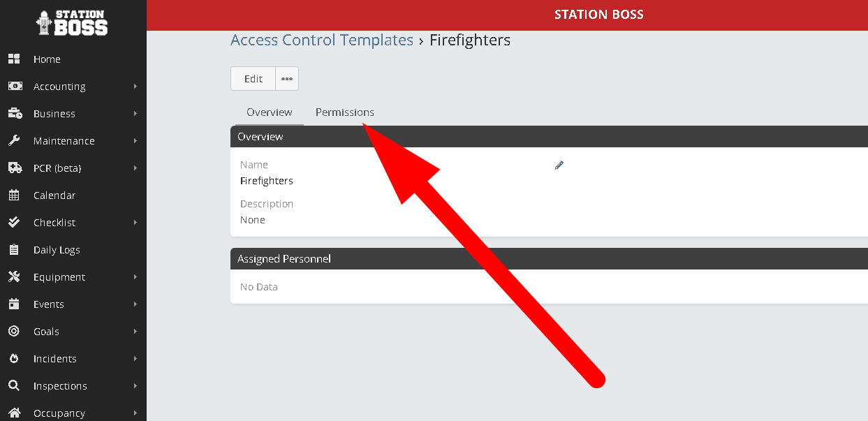Click the Maintenance wrench icon
Screen dimensions: 868x421
coord(14,141)
